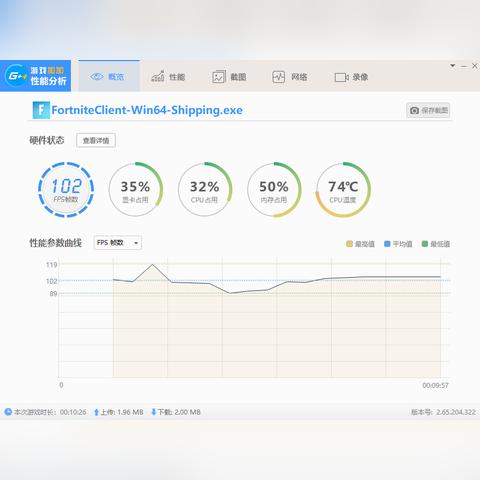This screenshot has width=480, height=480.
Task: Click the 00:09:57 time axis label
Action: (x=435, y=385)
